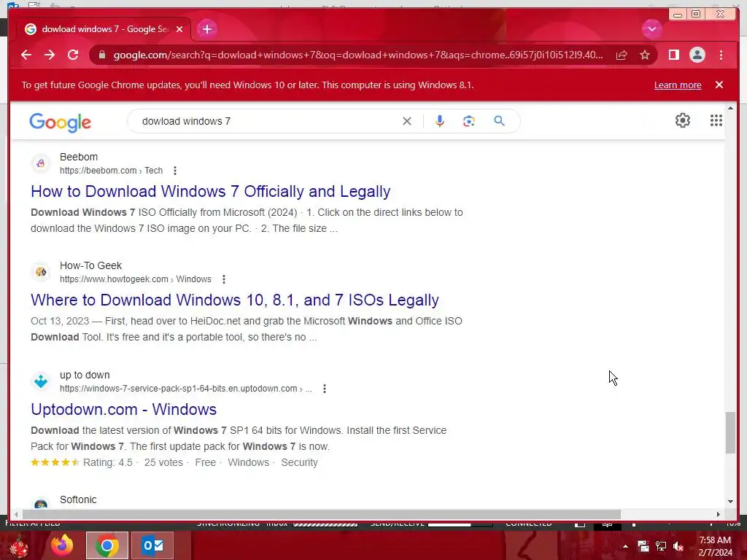Show hidden system tray icons
The width and height of the screenshot is (747, 560).
pos(625,546)
